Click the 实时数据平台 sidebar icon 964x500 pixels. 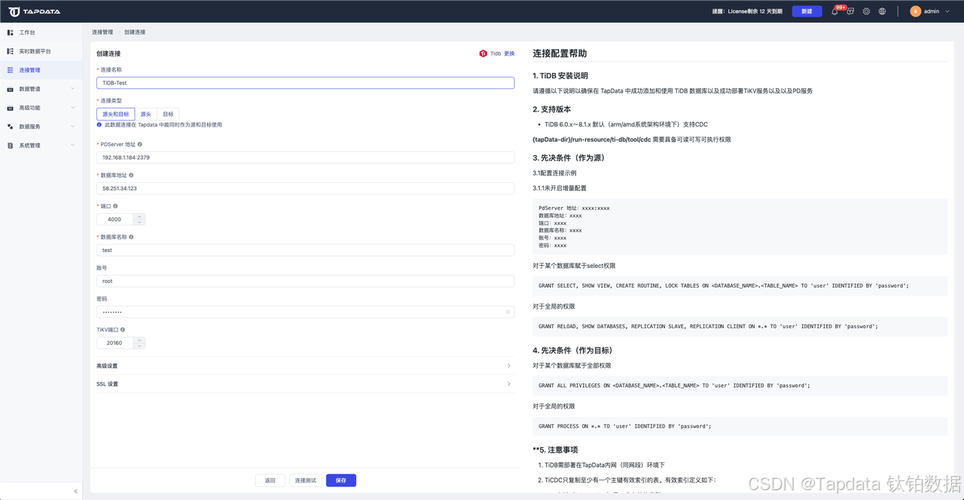pos(10,51)
